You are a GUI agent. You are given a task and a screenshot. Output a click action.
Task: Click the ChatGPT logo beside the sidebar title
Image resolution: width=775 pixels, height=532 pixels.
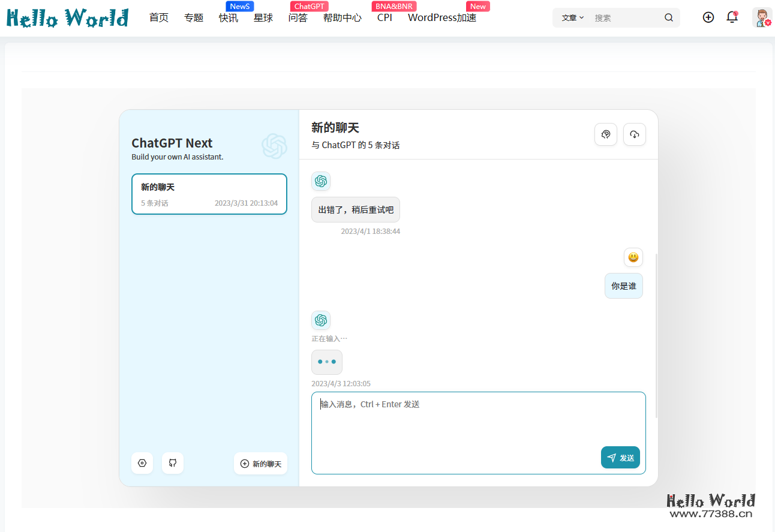[275, 146]
